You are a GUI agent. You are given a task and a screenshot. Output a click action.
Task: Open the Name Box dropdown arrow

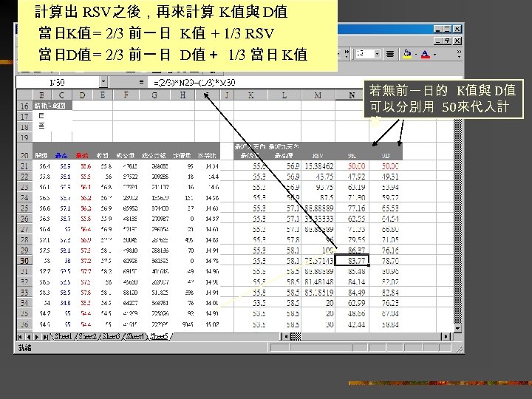point(103,82)
